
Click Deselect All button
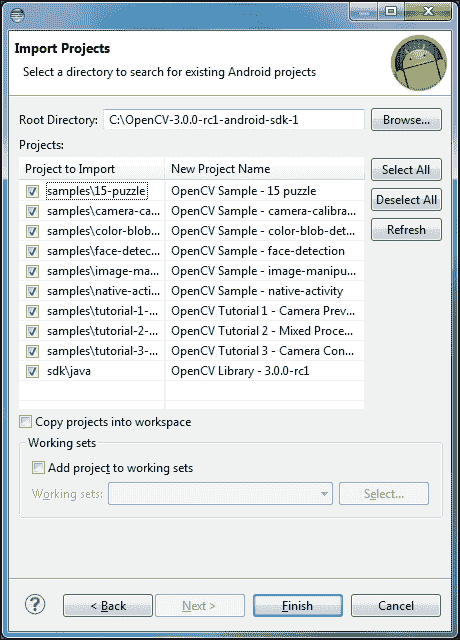(x=406, y=200)
